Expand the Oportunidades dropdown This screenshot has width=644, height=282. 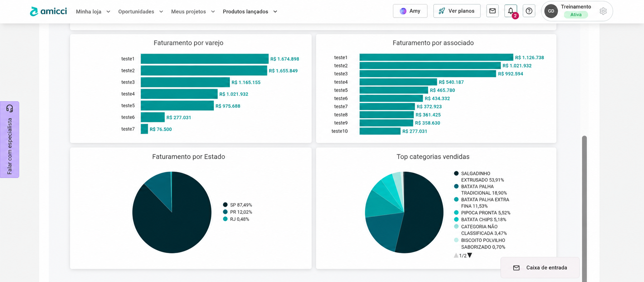pos(141,12)
